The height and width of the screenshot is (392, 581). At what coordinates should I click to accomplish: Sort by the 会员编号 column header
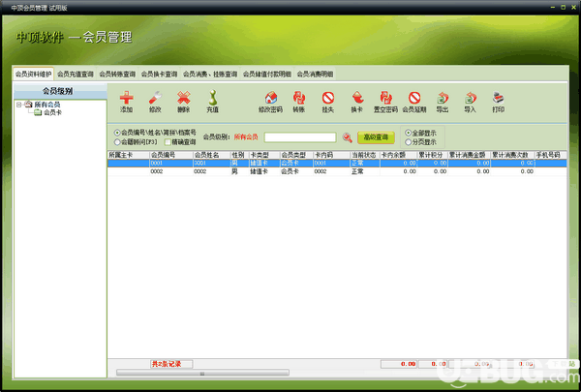[x=171, y=155]
